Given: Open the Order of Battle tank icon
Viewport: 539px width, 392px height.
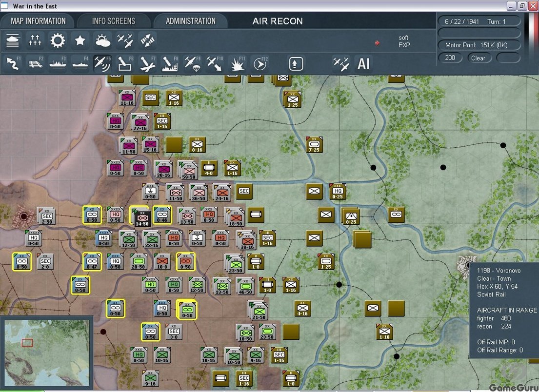Looking at the screenshot, I should pyautogui.click(x=13, y=40).
